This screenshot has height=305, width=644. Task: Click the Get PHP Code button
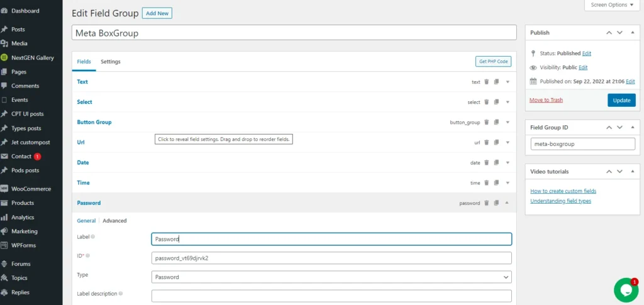click(x=493, y=62)
